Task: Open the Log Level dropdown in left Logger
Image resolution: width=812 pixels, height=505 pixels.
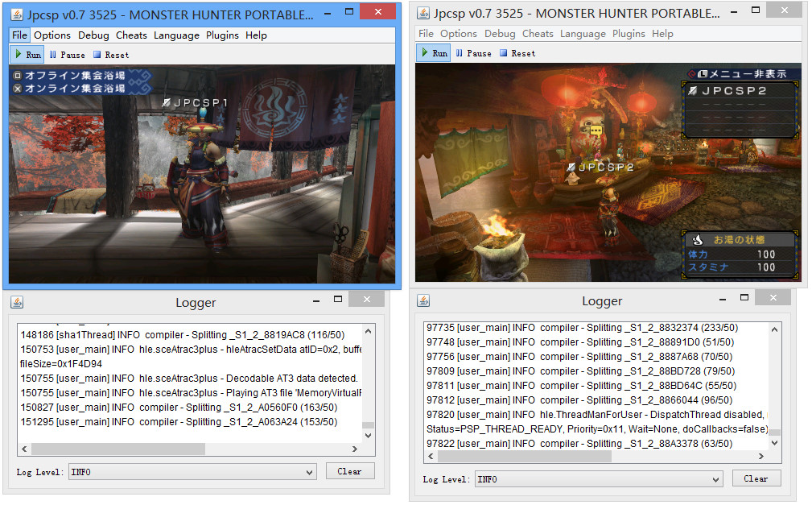Action: click(x=192, y=472)
